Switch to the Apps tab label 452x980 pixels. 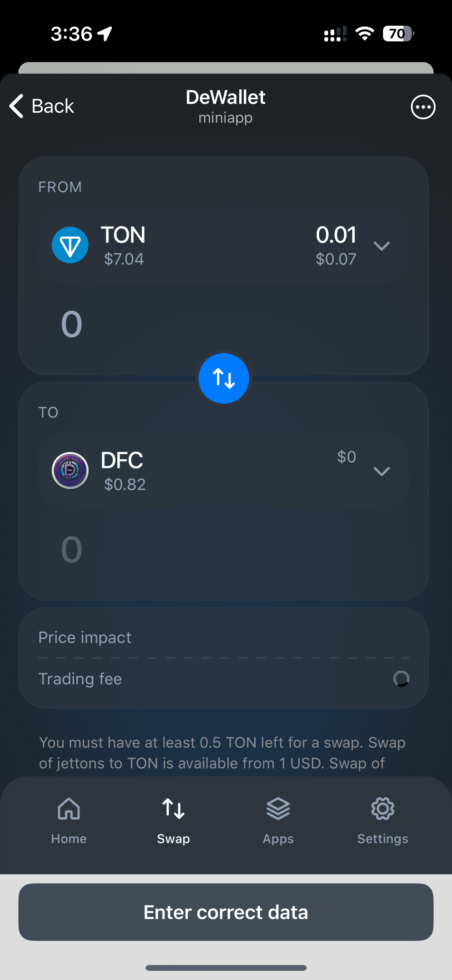click(278, 839)
